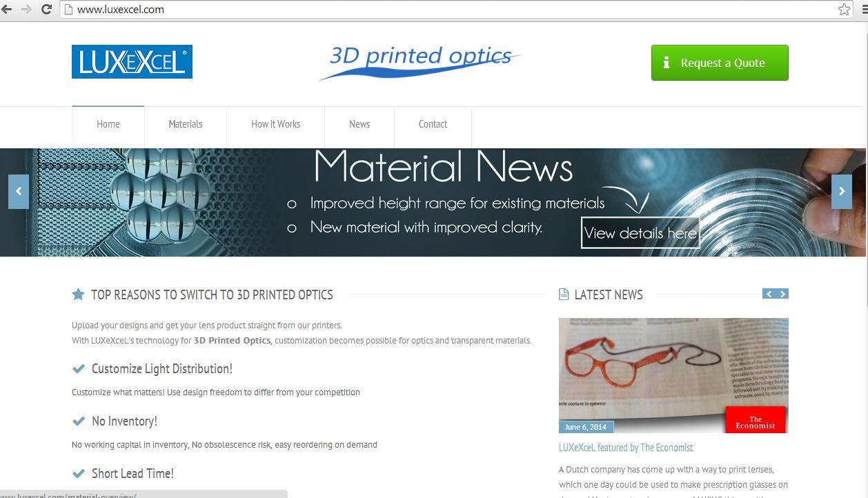Click the Economist news article thumbnail
Screen dimensions: 868x498
673,375
